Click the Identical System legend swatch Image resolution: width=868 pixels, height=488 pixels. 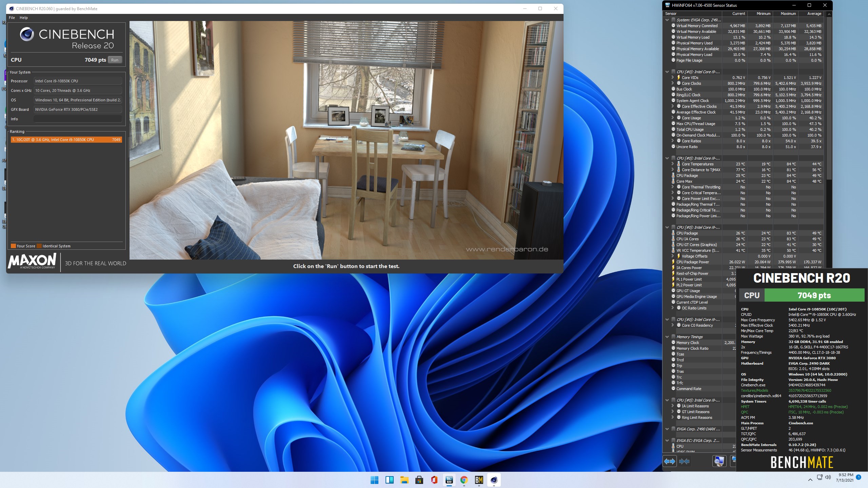click(39, 246)
